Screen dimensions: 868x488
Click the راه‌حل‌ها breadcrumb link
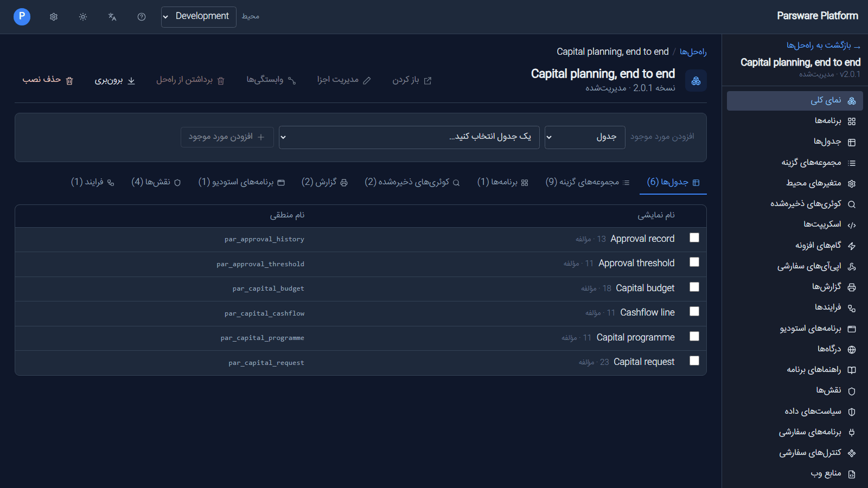pyautogui.click(x=693, y=52)
